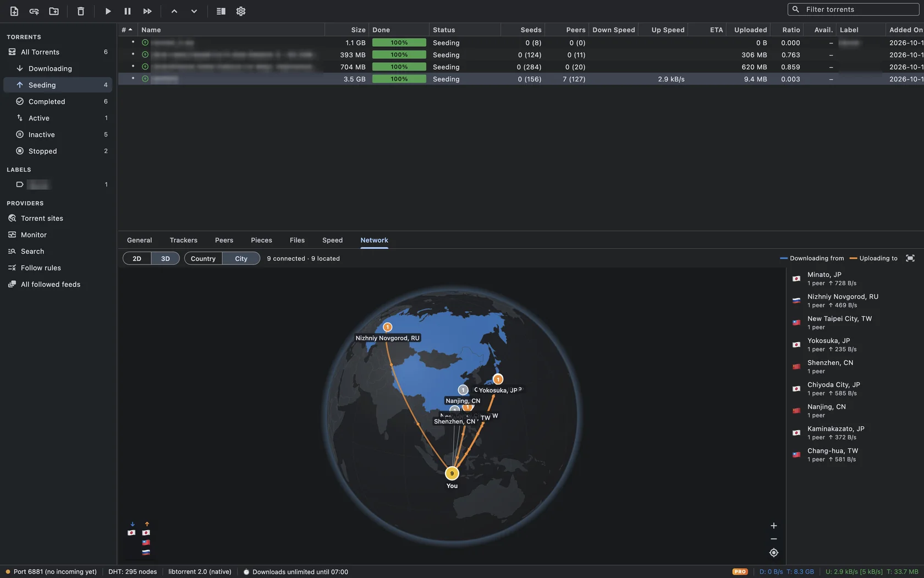This screenshot has height=578, width=924.
Task: Click the fullscreen map icon
Action: [910, 258]
